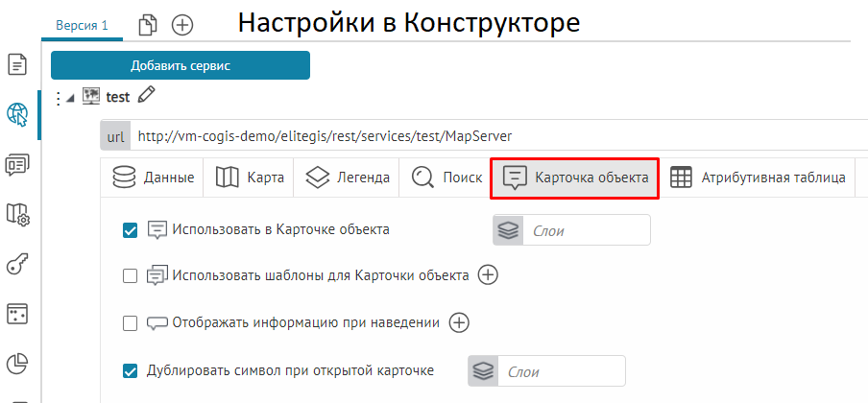The width and height of the screenshot is (868, 403).
Task: Enable 'Использовать шаблоны для Карточки объекта' checkbox
Action: [131, 276]
